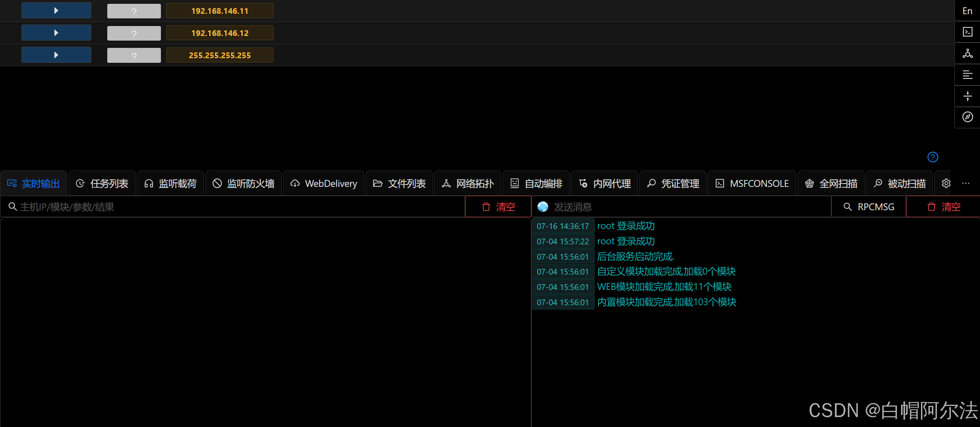The image size is (980, 427).
Task: Open the settings gear tab
Action: pos(946,183)
